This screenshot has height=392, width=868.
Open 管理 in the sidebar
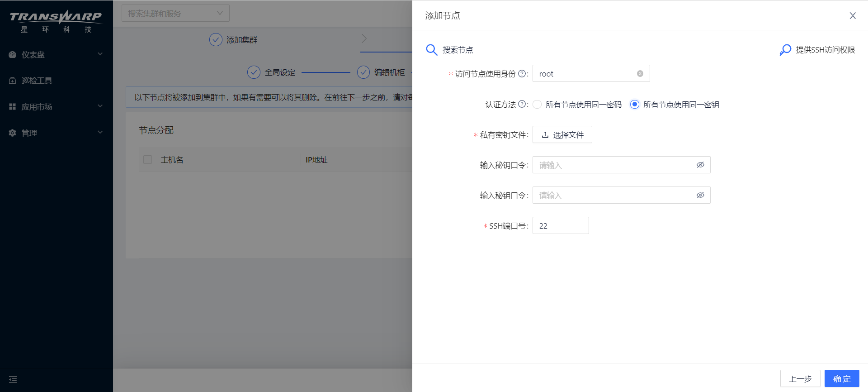(57, 133)
